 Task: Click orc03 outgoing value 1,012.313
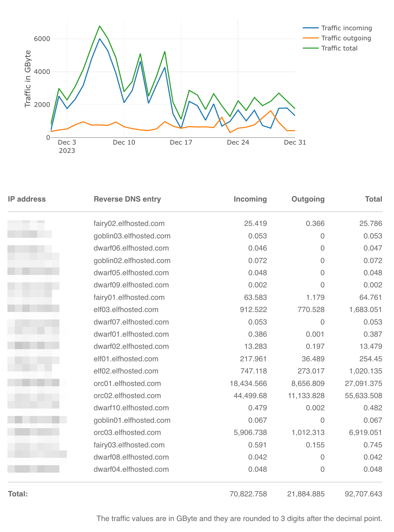tap(308, 433)
